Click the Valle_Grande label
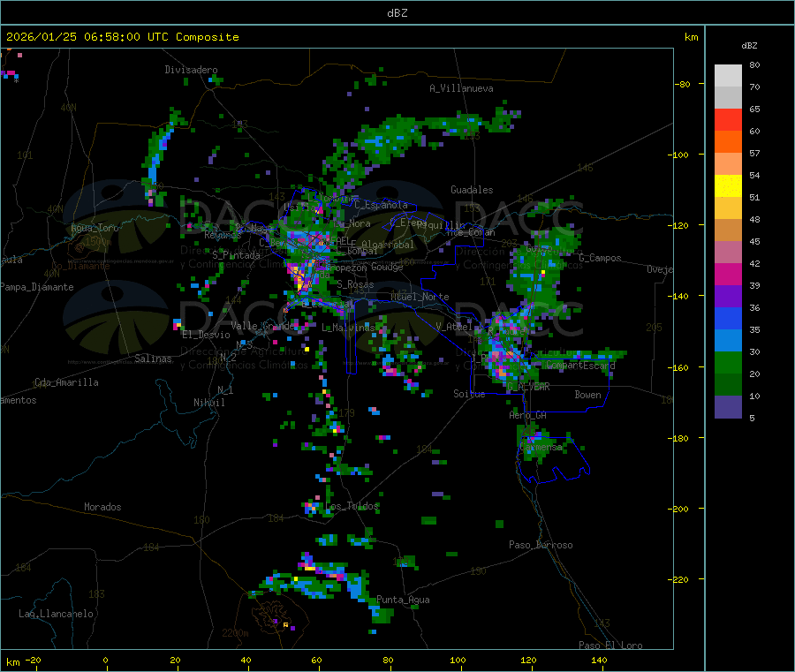Image resolution: width=795 pixels, height=672 pixels. (262, 326)
